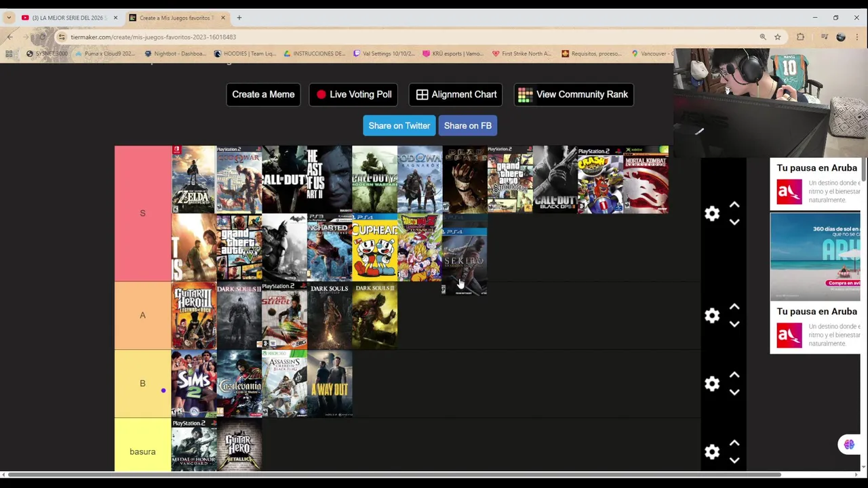
Task: Open the browser extensions menu
Action: pyautogui.click(x=801, y=37)
